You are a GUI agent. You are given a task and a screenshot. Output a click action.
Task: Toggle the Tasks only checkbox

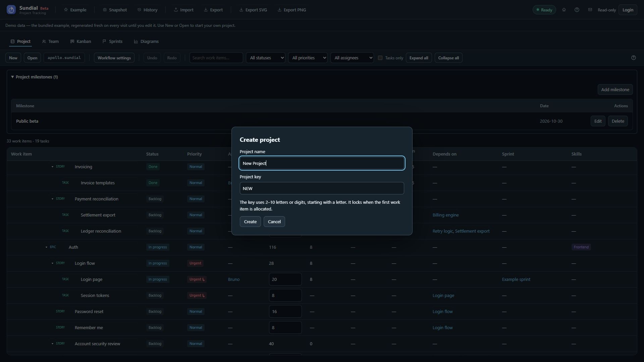[x=380, y=58]
